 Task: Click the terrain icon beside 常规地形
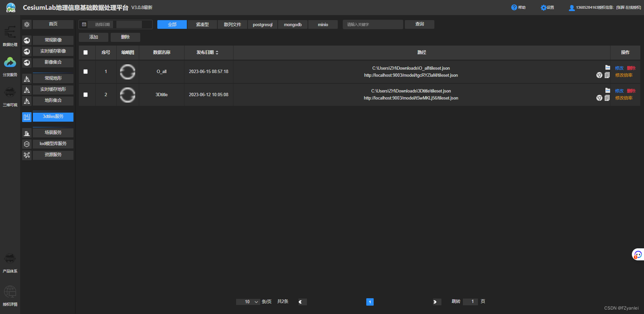click(x=27, y=79)
